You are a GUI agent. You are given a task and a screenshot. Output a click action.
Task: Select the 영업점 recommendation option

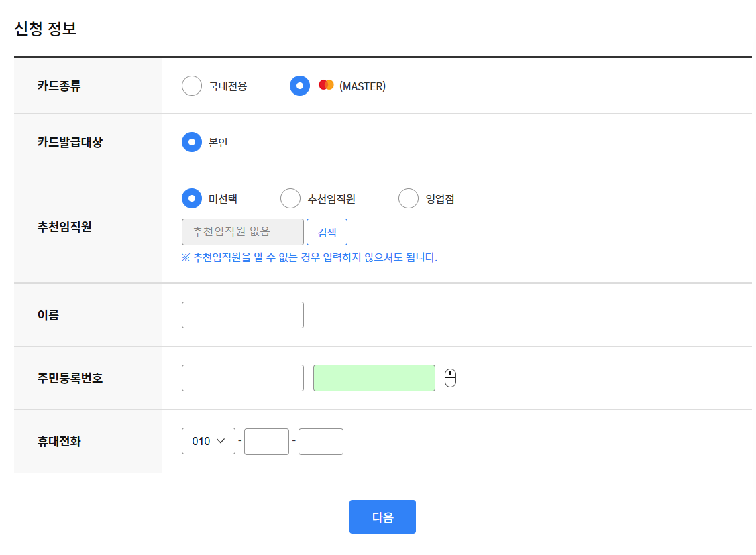coord(409,198)
